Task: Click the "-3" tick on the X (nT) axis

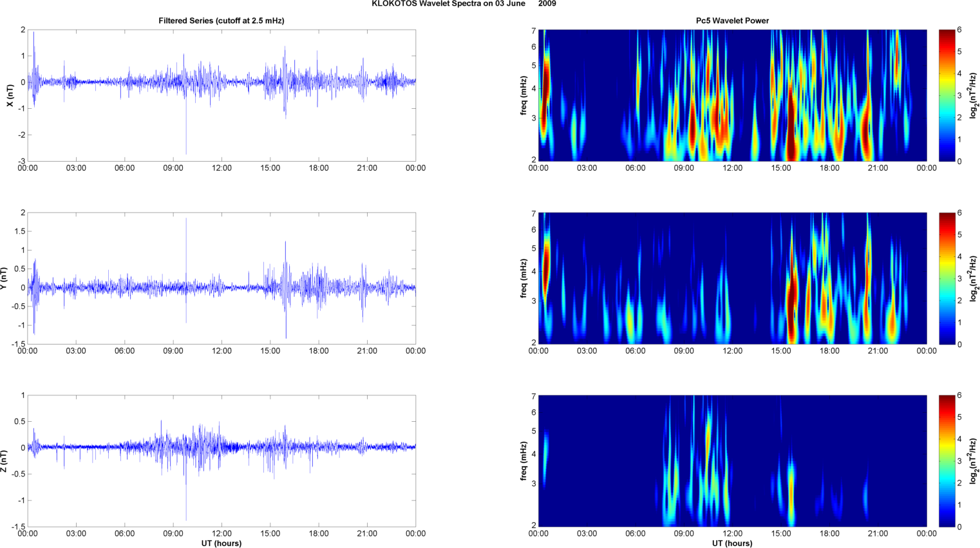Action: click(21, 161)
